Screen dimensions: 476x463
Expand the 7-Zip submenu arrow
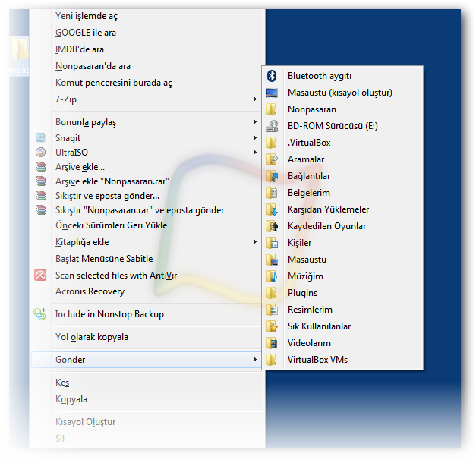point(255,99)
